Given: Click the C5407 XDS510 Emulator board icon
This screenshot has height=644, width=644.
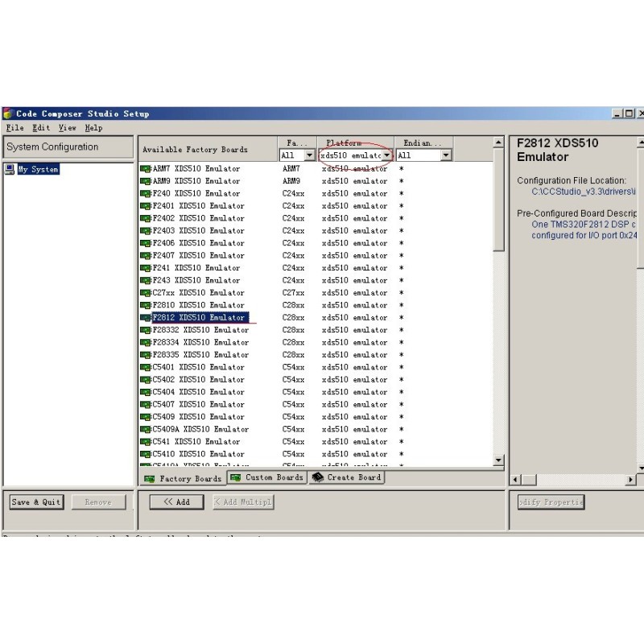Looking at the screenshot, I should click(146, 405).
